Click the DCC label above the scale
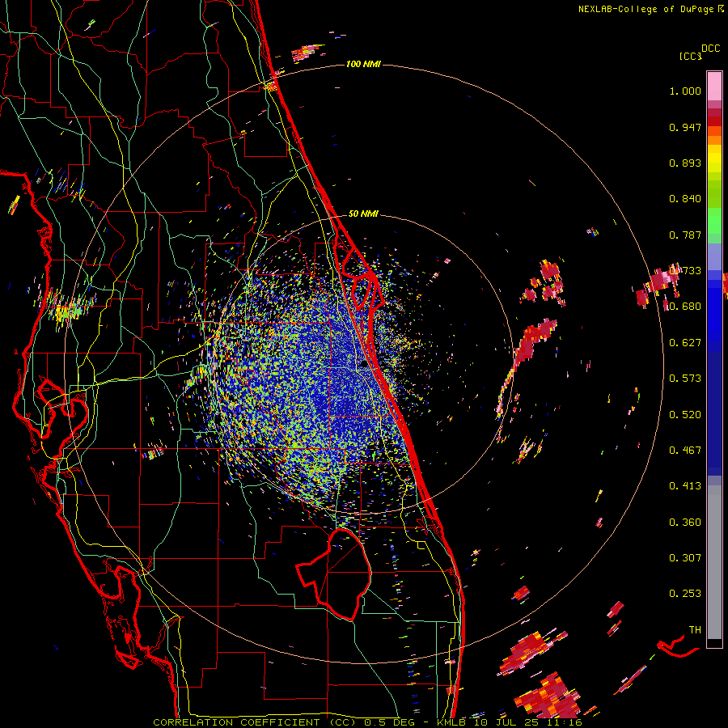 (x=710, y=49)
